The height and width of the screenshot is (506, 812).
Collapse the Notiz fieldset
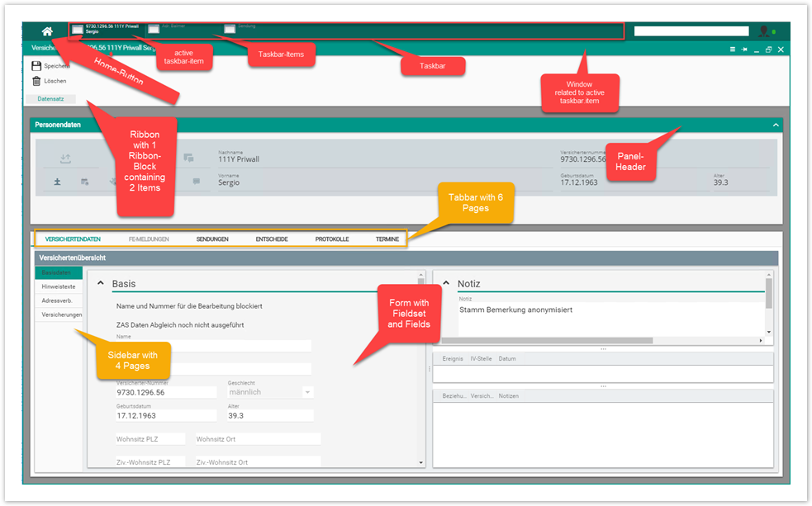pos(444,283)
